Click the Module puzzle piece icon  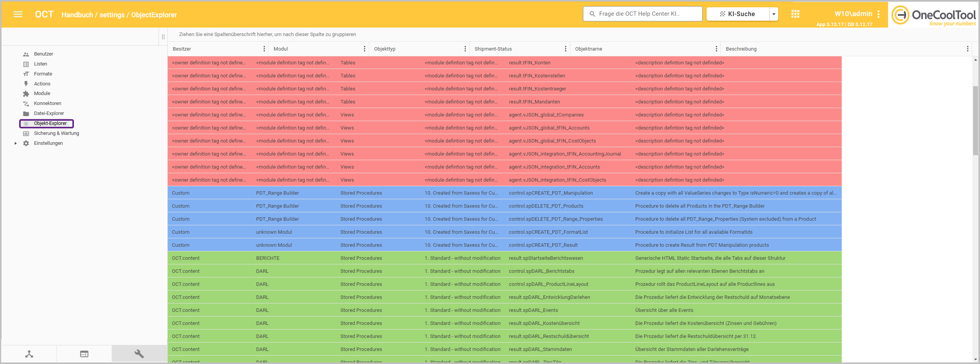tap(26, 94)
